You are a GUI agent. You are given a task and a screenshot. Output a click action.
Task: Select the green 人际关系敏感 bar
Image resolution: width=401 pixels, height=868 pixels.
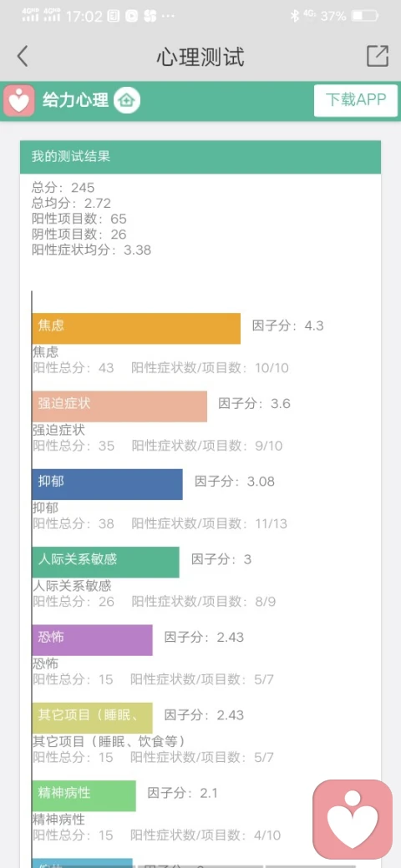[106, 563]
